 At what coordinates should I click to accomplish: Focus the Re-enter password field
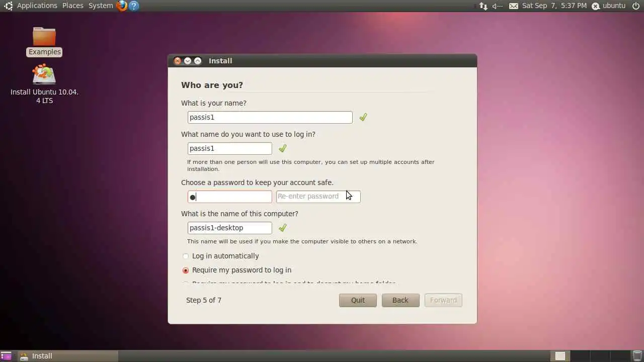coord(318,197)
